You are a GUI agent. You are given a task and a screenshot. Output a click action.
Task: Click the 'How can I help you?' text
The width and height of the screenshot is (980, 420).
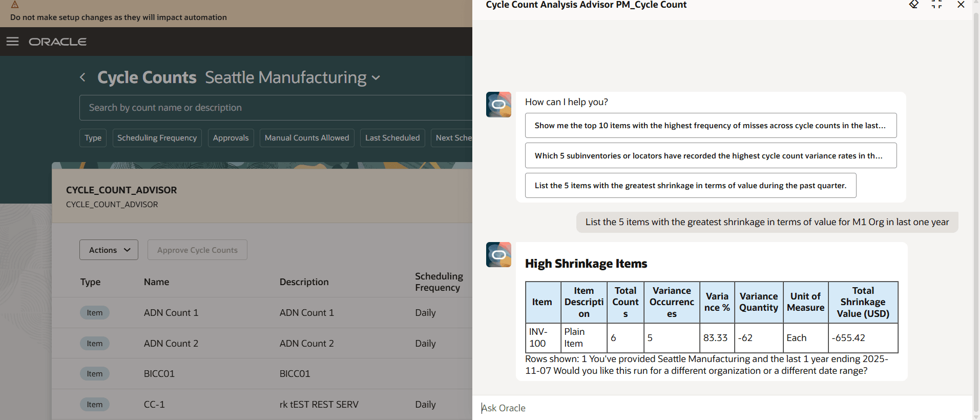tap(566, 102)
